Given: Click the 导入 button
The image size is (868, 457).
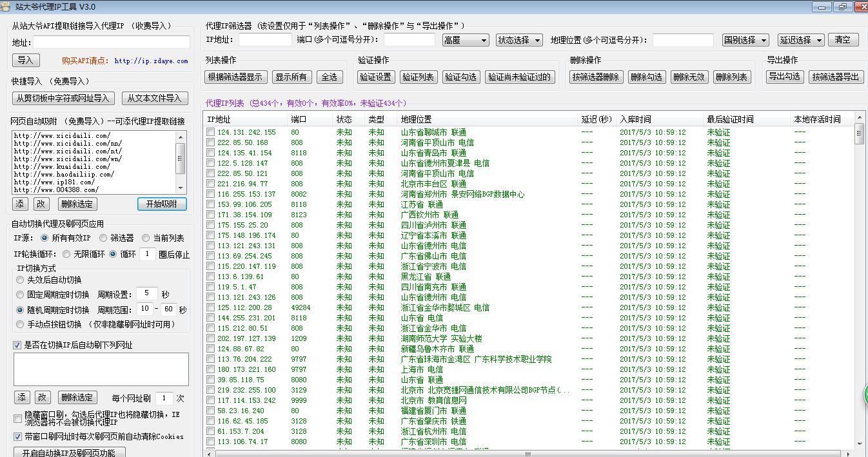Looking at the screenshot, I should pyautogui.click(x=26, y=60).
